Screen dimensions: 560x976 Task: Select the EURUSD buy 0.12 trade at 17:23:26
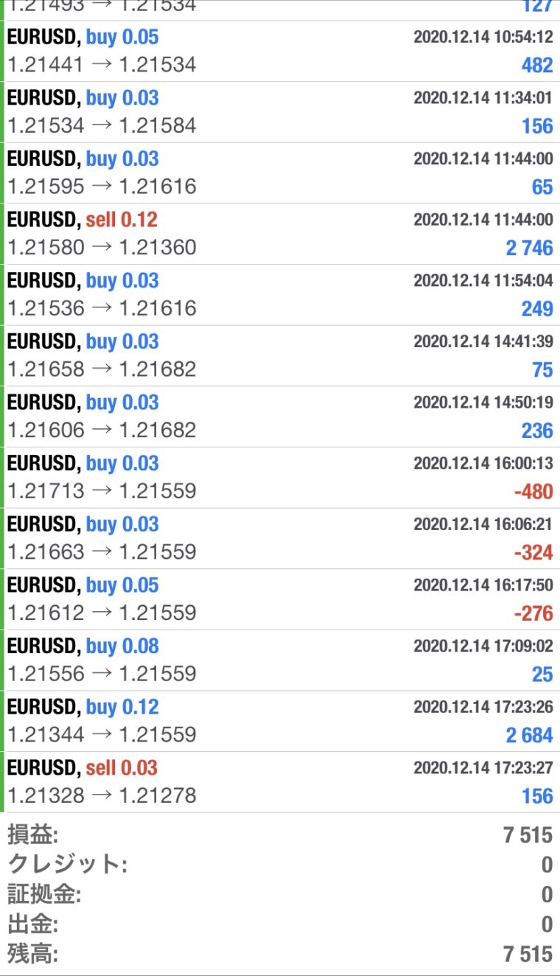tap(280, 721)
